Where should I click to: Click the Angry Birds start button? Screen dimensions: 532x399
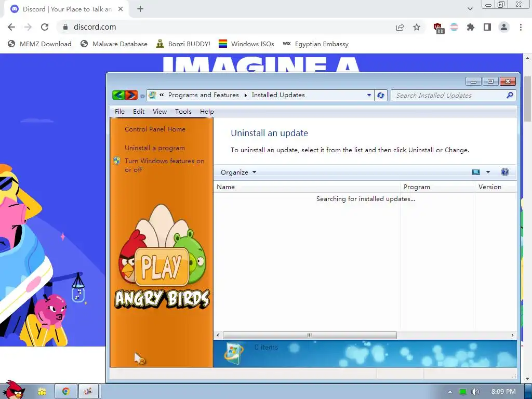point(13,390)
